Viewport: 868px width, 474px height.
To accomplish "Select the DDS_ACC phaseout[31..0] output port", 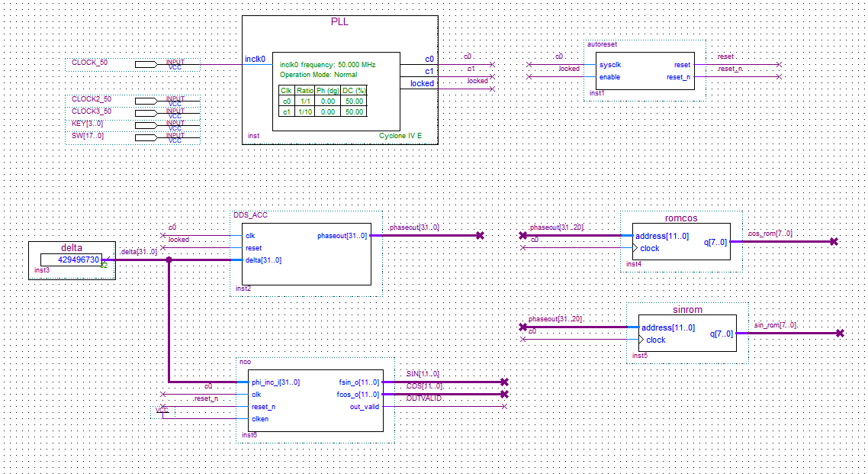I will click(341, 236).
